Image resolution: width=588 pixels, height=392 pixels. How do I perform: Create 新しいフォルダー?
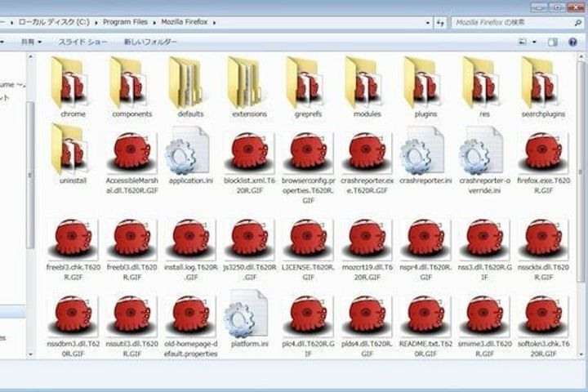[150, 42]
